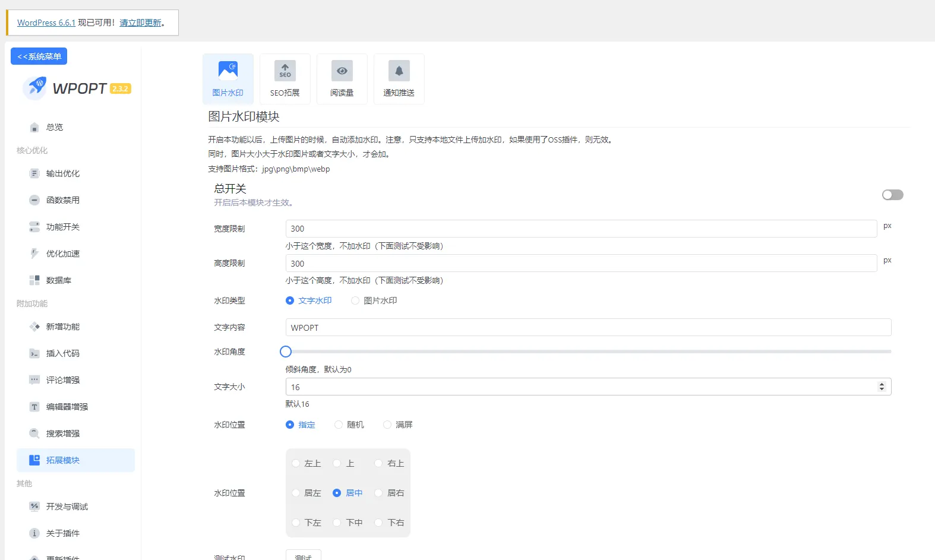
Task: Click the 文字大小 number field
Action: click(588, 387)
